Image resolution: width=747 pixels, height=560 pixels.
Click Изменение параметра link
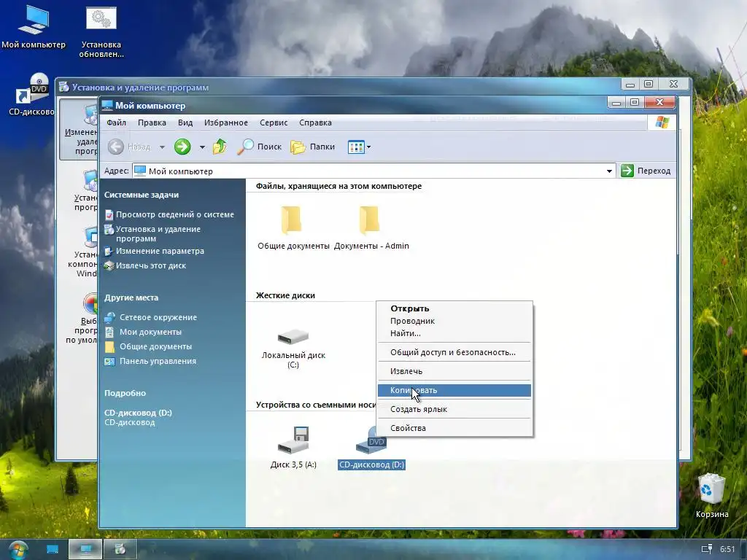coord(160,251)
